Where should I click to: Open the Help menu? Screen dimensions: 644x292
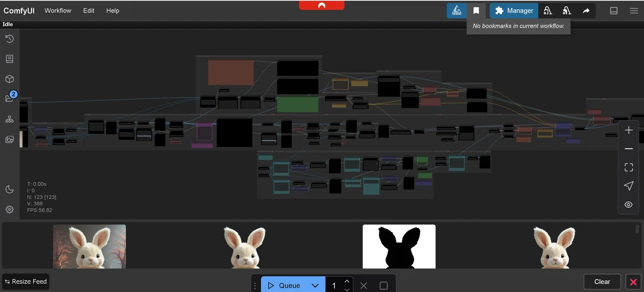pyautogui.click(x=113, y=11)
